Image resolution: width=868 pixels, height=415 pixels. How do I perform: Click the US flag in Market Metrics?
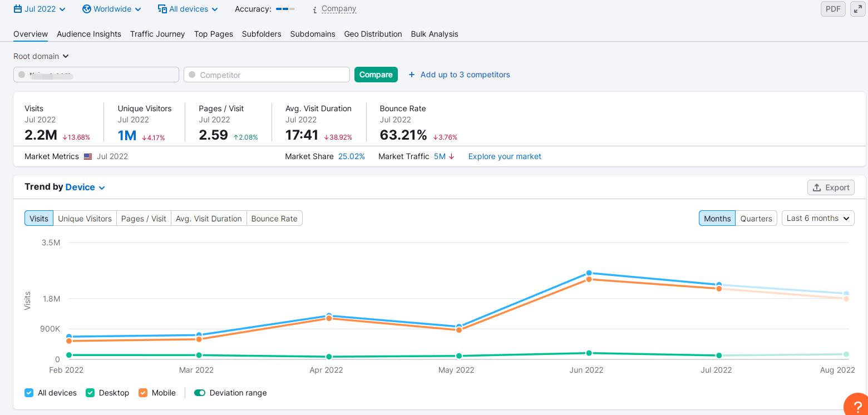point(88,157)
